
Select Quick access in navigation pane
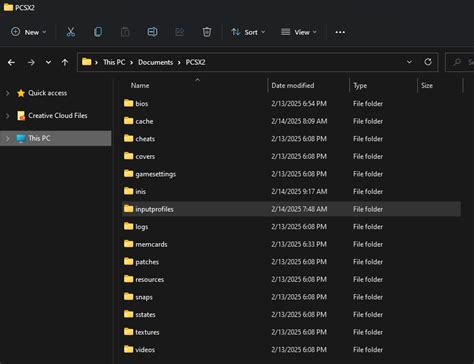tap(47, 93)
